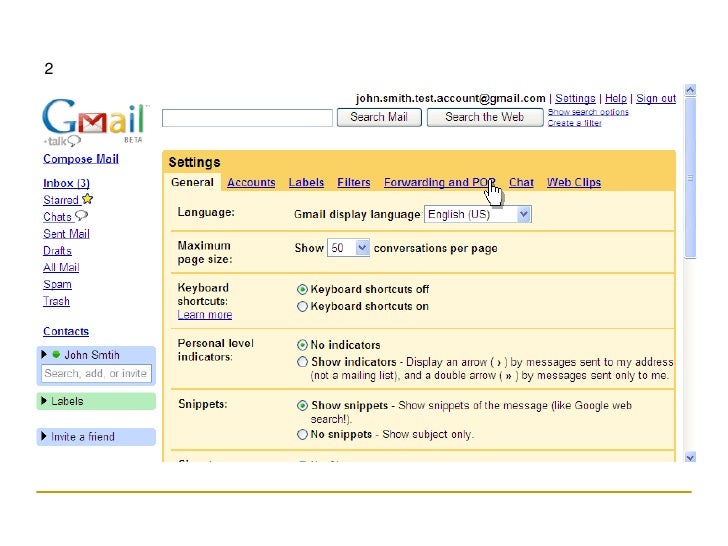This screenshot has height=546, width=728.
Task: Click the scrollbar up arrow
Action: [690, 90]
